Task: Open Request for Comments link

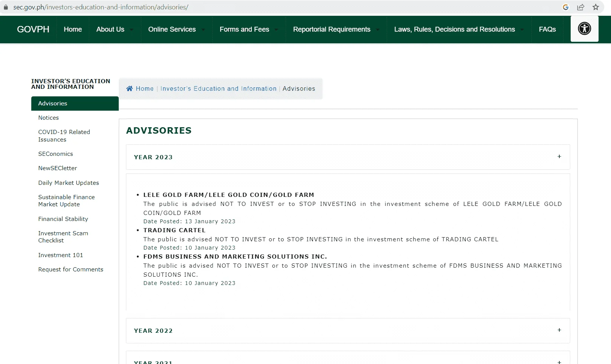Action: coord(70,270)
